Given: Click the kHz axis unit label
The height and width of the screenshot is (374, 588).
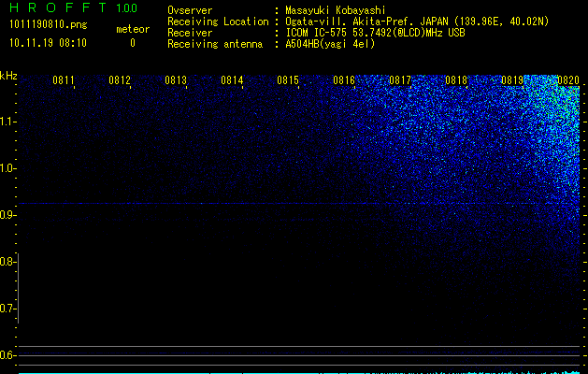Looking at the screenshot, I should pyautogui.click(x=8, y=76).
